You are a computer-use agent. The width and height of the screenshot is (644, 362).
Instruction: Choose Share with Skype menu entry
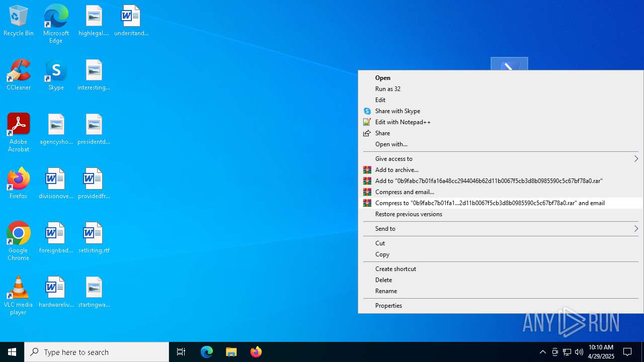[x=501, y=111]
